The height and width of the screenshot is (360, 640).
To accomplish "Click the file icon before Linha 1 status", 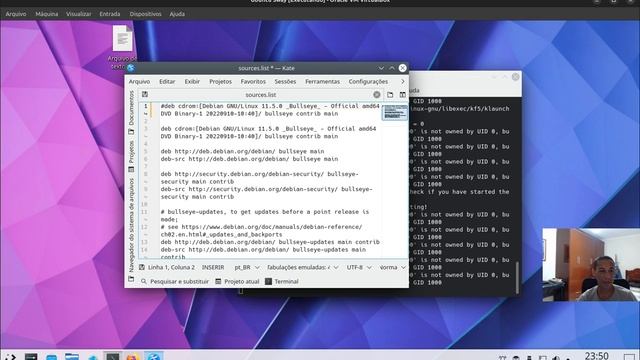I will click(142, 267).
